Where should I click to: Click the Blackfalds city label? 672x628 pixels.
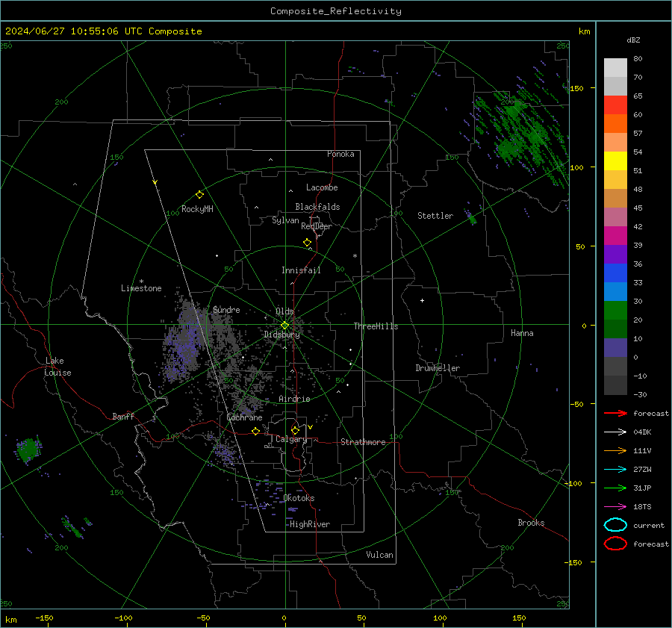tap(317, 207)
